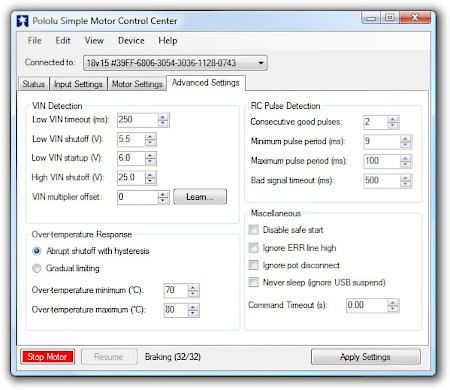Click the Low VIN shutoff spinner arrows
This screenshot has width=450, height=390.
(150, 139)
